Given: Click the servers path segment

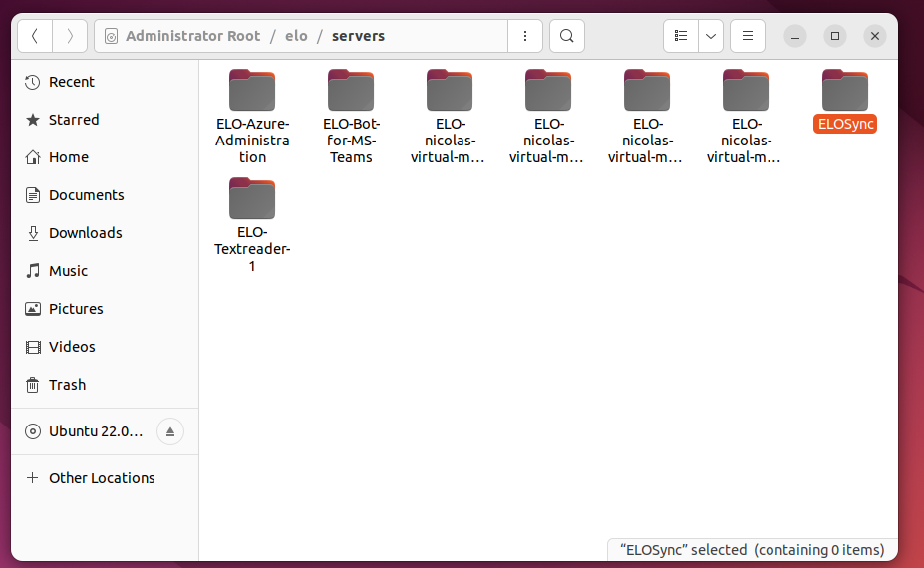Looking at the screenshot, I should point(358,36).
